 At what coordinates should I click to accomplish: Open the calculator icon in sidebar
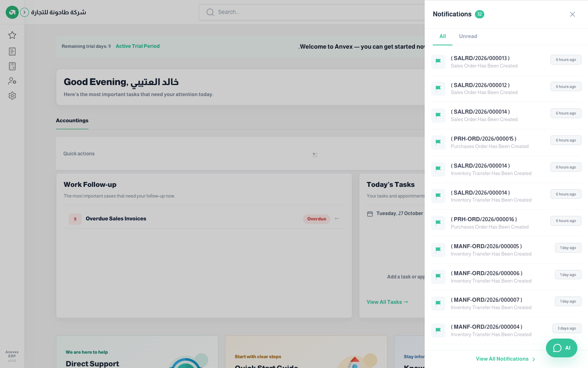[x=12, y=66]
